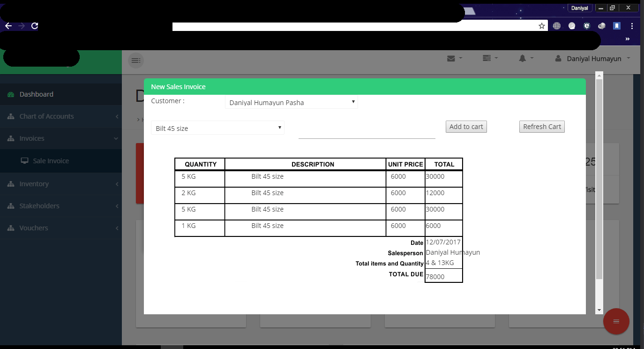Go back with the browser back arrow
644x349 pixels.
8,26
